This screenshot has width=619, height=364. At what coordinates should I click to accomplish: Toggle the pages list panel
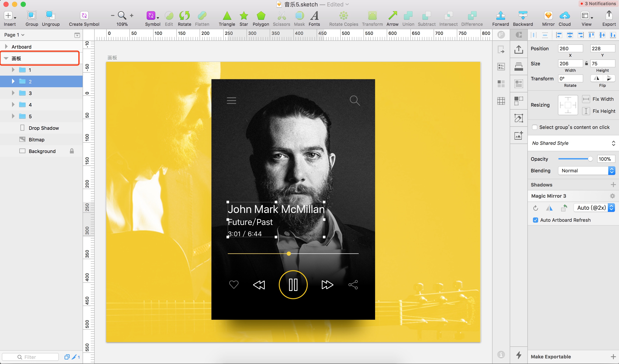pos(77,35)
